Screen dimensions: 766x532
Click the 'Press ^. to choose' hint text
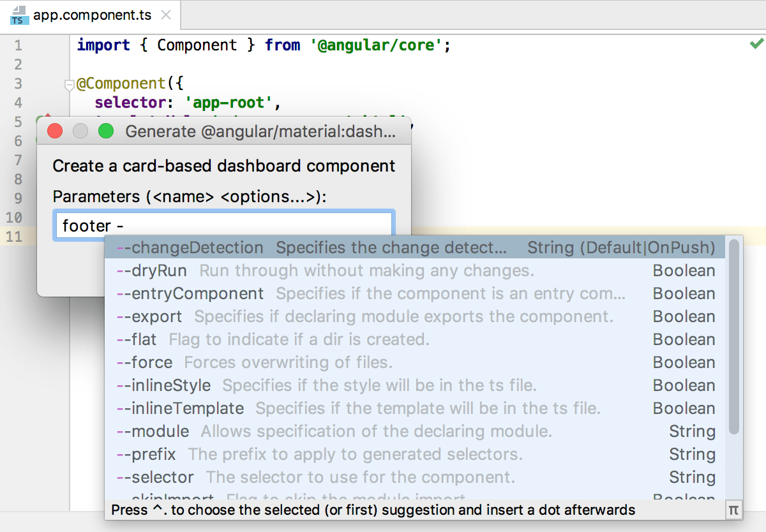pyautogui.click(x=373, y=510)
